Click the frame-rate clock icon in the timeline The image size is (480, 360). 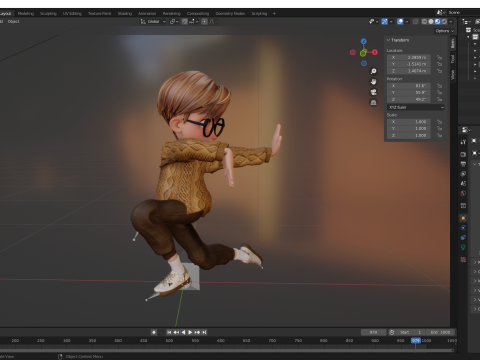(392, 332)
